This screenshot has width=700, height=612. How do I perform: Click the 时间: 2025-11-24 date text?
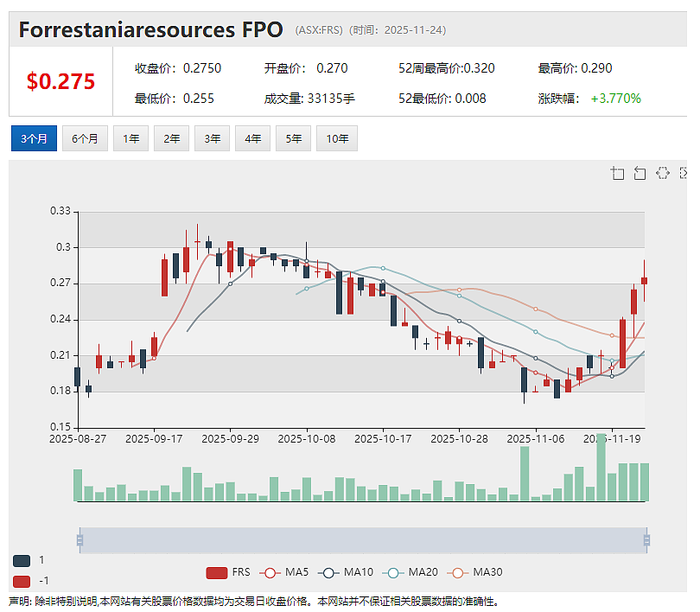[x=398, y=30]
